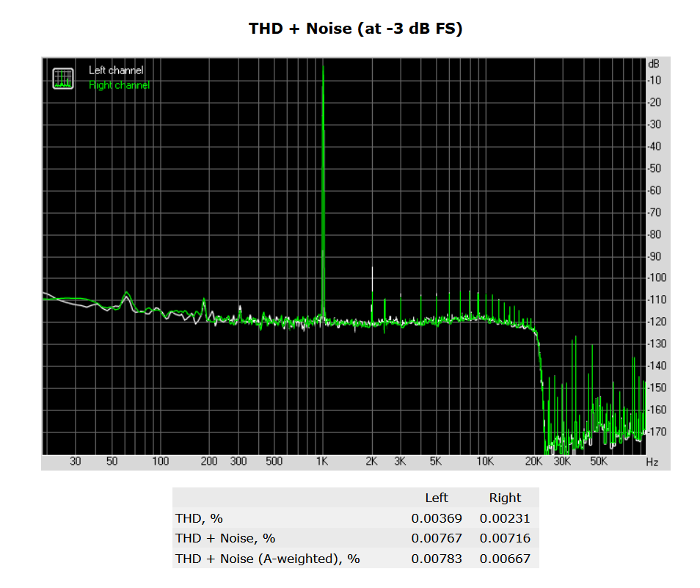Select the value 0.00369
Viewport: 700px width, 588px height.
pyautogui.click(x=437, y=518)
